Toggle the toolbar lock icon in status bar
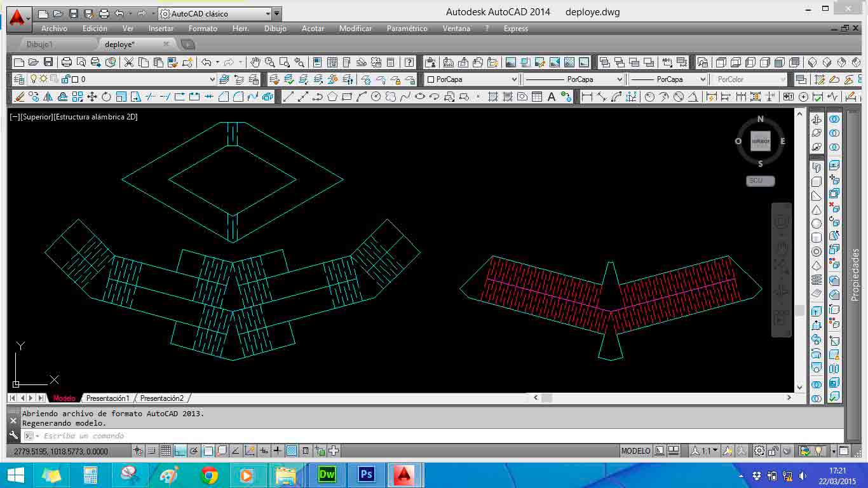 [773, 451]
